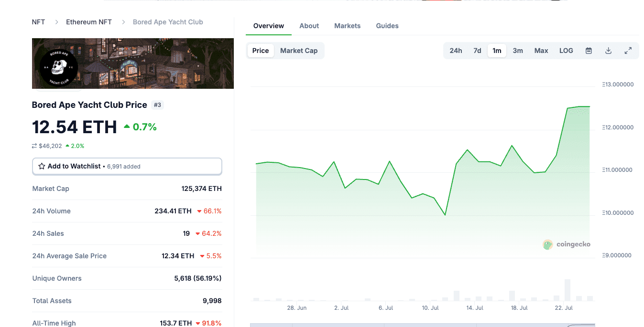Open the Guides tab
644x327 pixels.
click(387, 26)
